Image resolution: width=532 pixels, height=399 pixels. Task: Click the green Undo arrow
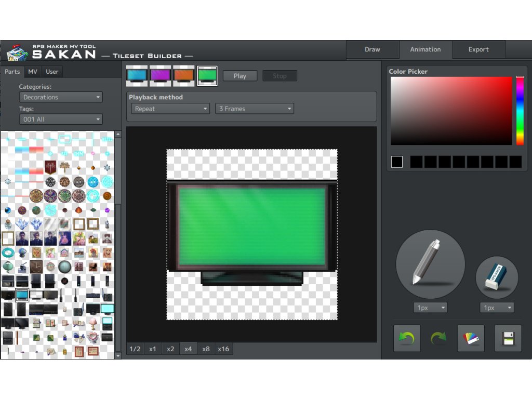pyautogui.click(x=407, y=339)
